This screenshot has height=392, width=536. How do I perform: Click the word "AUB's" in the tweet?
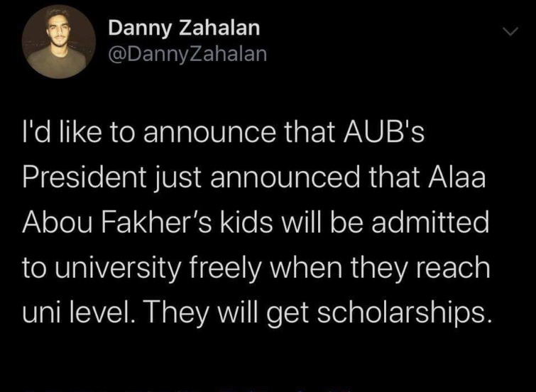pyautogui.click(x=384, y=133)
